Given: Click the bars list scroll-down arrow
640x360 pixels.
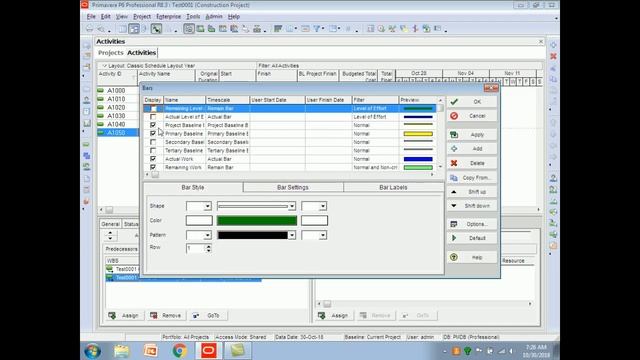Looking at the screenshot, I should pyautogui.click(x=440, y=167).
